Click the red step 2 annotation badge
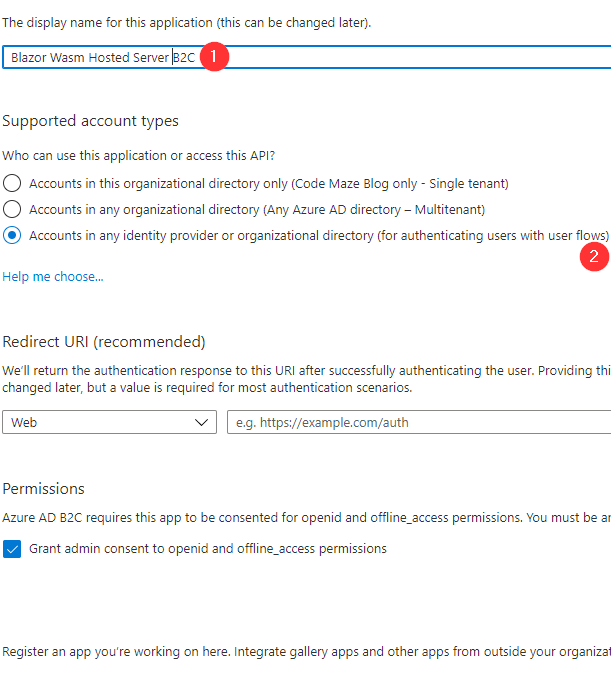The image size is (611, 675). 594,257
